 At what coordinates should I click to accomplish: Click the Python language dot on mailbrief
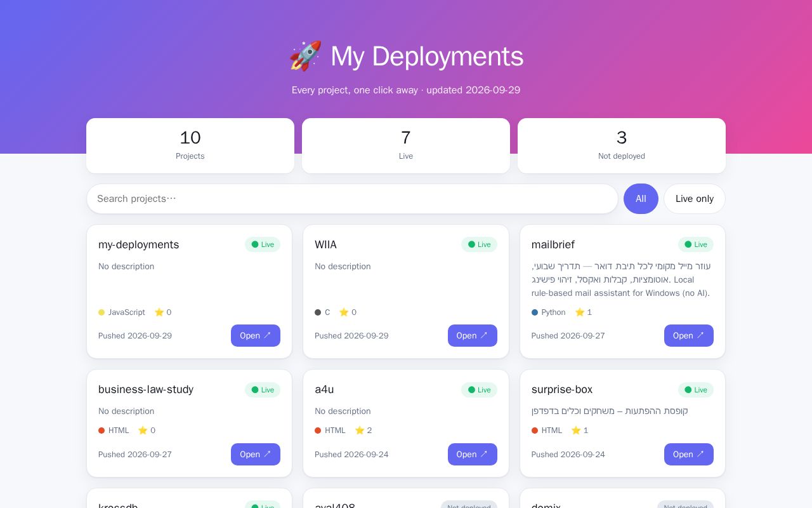coord(535,312)
